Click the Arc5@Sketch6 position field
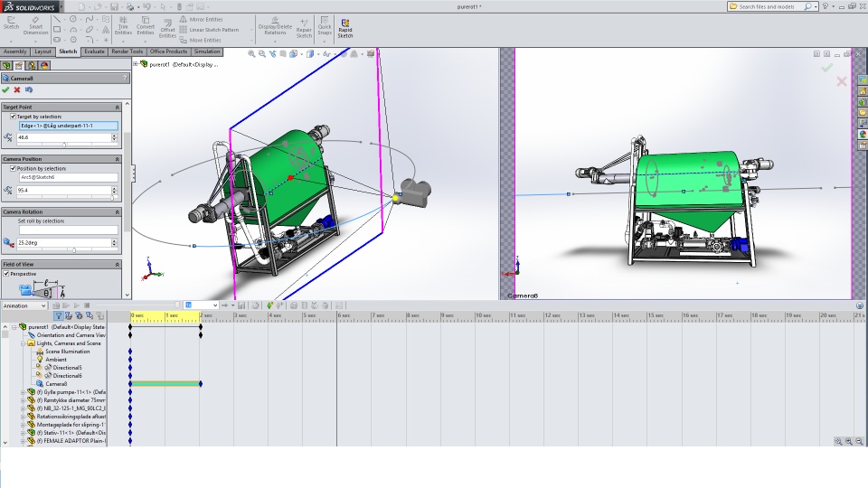Image resolution: width=868 pixels, height=488 pixels. pos(69,178)
